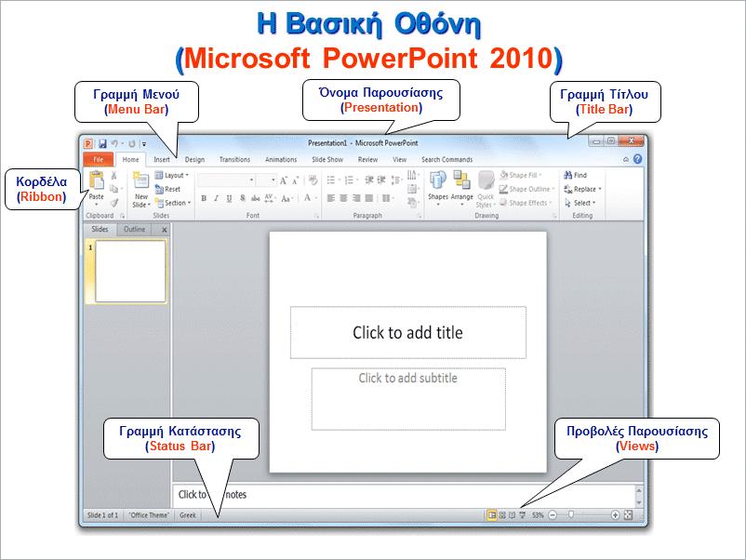
Task: Open Clipboard group dialog launcher
Action: click(122, 216)
